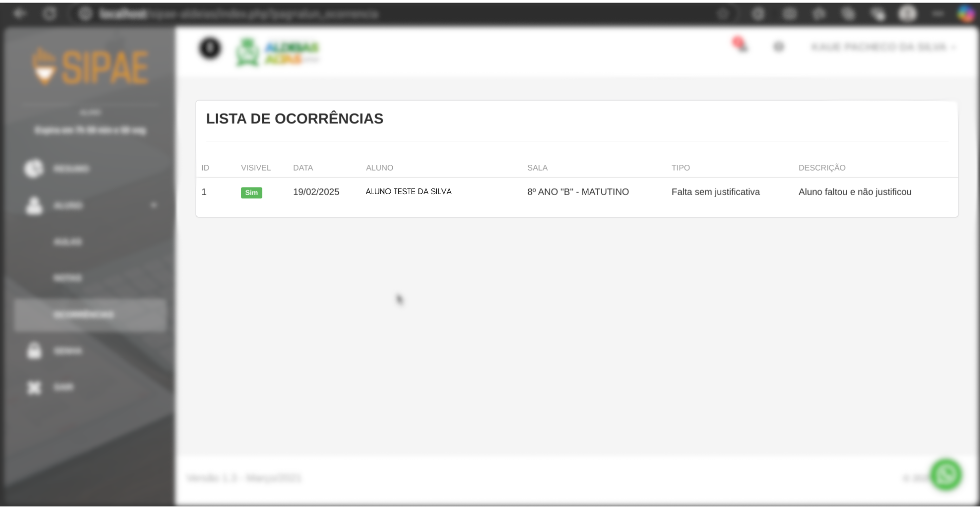Open the first submenu item under Aluno
Viewport: 980px width, 509px height.
click(x=68, y=242)
